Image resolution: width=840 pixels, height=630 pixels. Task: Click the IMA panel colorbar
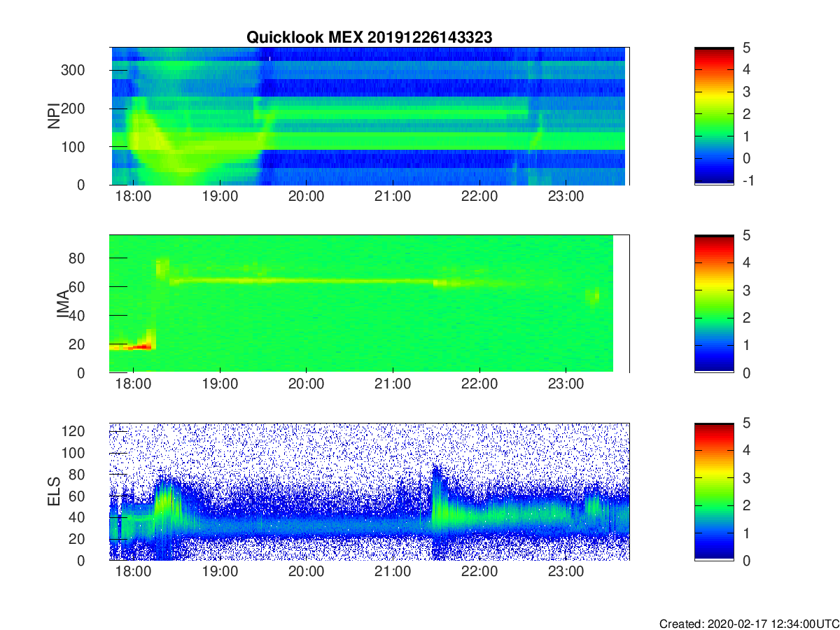[714, 304]
